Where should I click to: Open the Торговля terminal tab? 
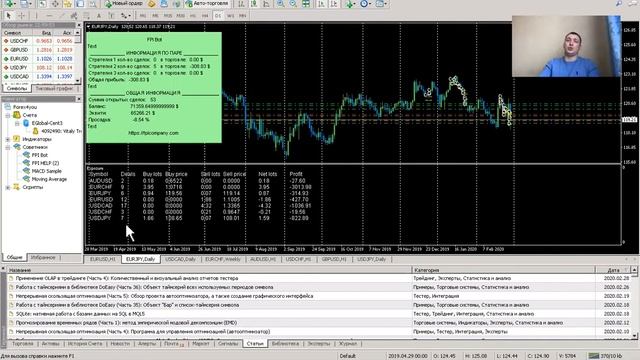pos(22,344)
